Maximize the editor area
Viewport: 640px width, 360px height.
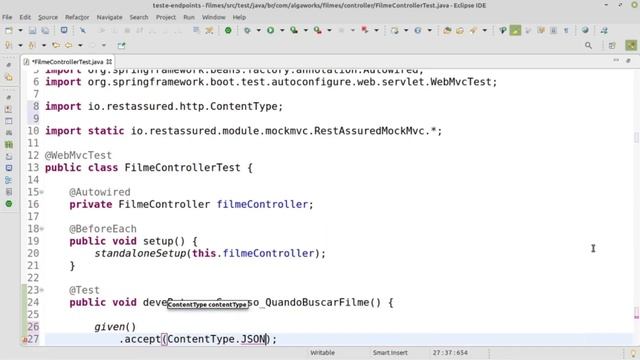(x=628, y=60)
